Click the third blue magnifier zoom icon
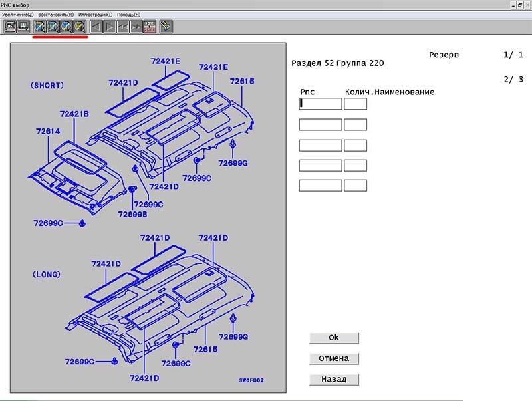Screen dimensions: 532x401 click(66, 27)
